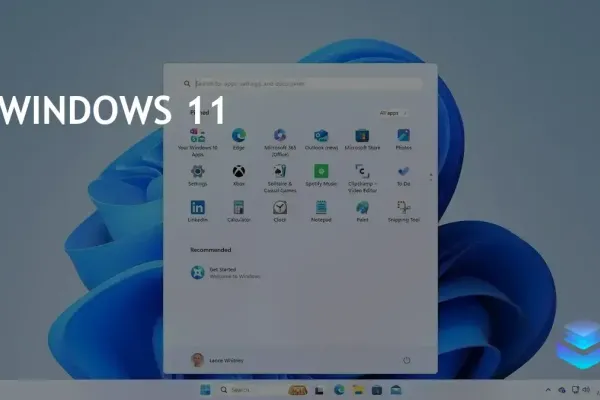Open Microsoft Store from pinned apps
600x400 pixels.
(x=362, y=139)
